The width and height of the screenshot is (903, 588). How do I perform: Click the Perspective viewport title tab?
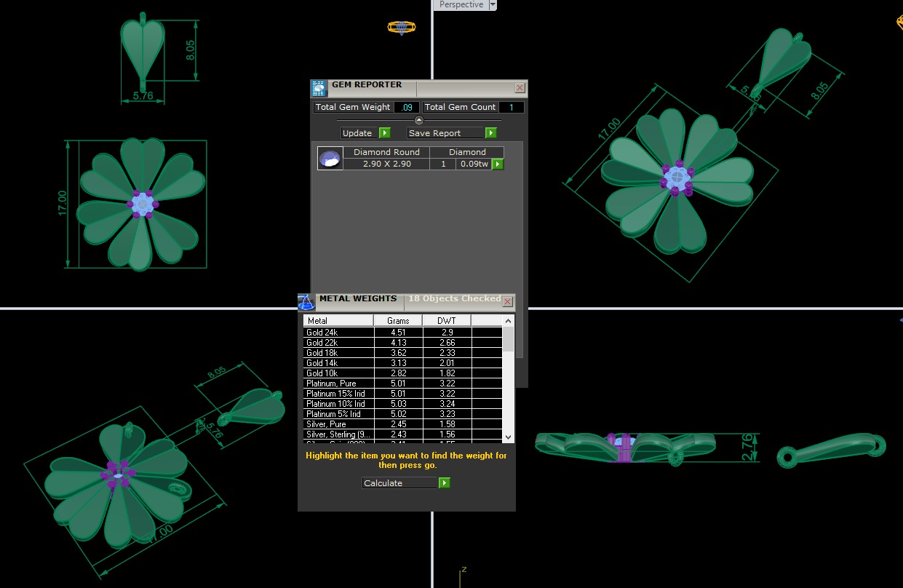(x=461, y=5)
